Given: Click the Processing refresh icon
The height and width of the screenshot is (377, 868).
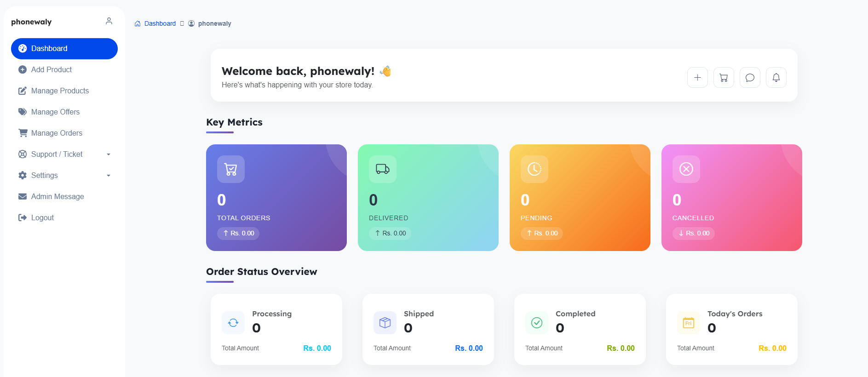Looking at the screenshot, I should click(233, 323).
